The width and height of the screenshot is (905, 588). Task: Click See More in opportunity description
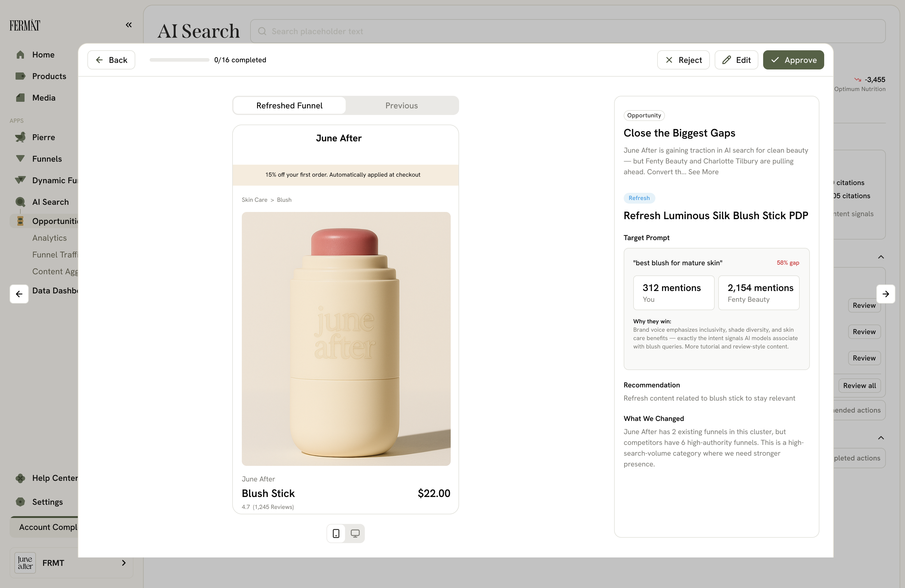pos(703,172)
